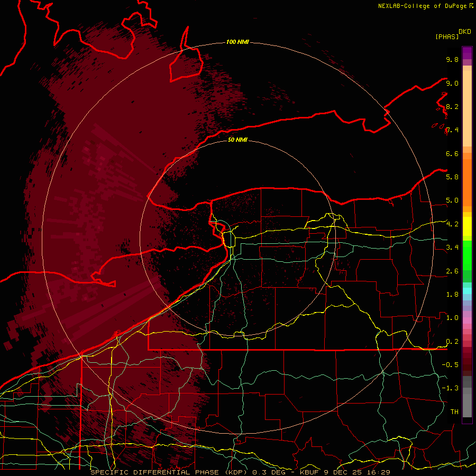
Task: Click the 9.8 scale value
Action: point(452,59)
